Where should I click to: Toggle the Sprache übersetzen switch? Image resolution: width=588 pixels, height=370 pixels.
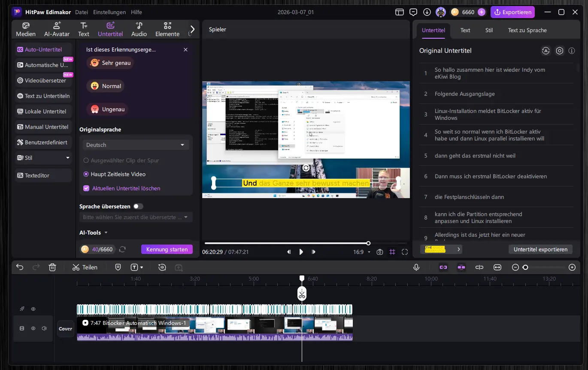138,206
